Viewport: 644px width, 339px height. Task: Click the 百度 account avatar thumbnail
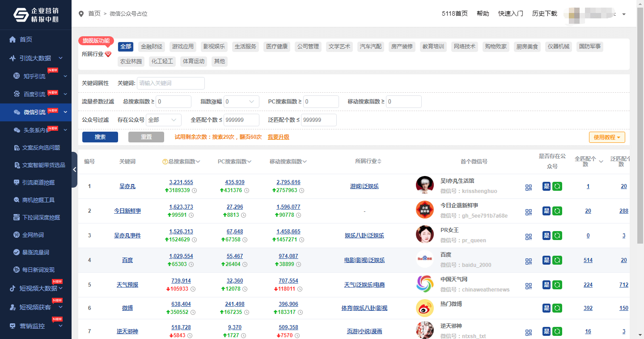[425, 259]
